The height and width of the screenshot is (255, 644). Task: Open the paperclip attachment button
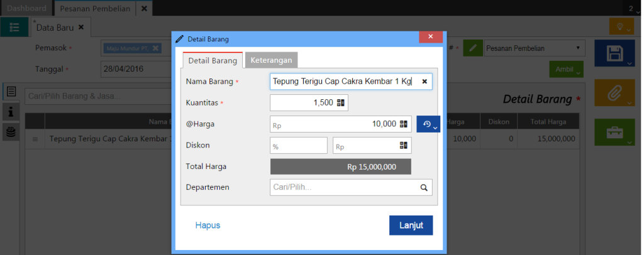tap(614, 93)
